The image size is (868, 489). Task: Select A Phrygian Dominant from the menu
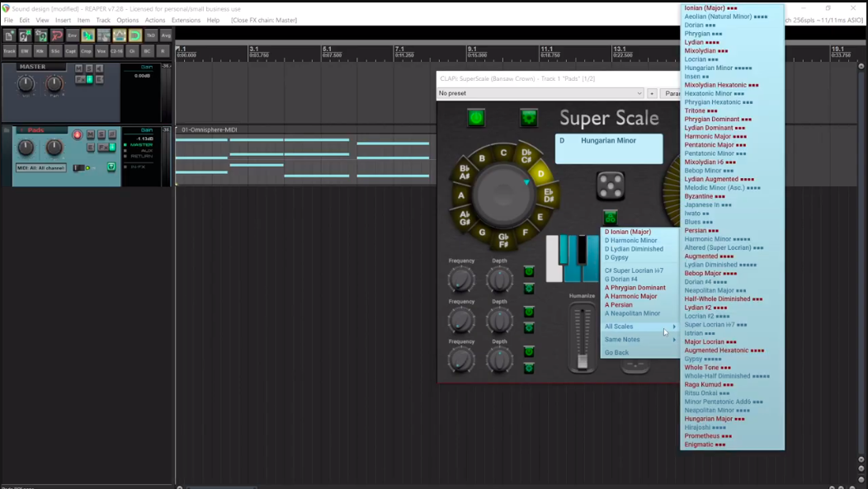click(640, 288)
